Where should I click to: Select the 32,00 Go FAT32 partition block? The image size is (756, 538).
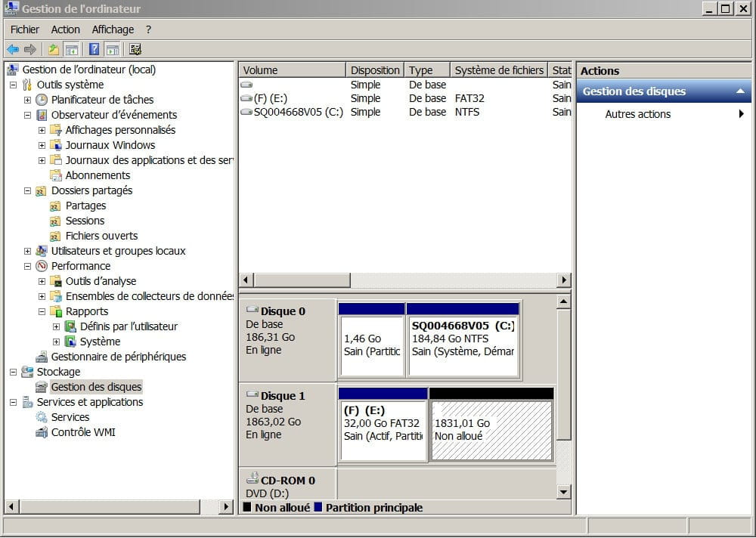click(383, 430)
